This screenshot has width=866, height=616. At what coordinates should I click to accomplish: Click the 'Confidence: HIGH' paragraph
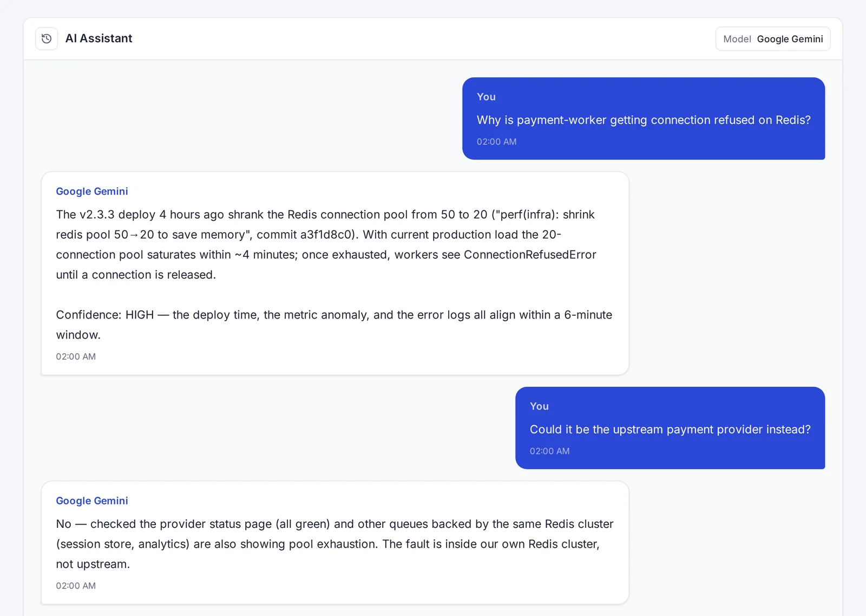coord(334,324)
